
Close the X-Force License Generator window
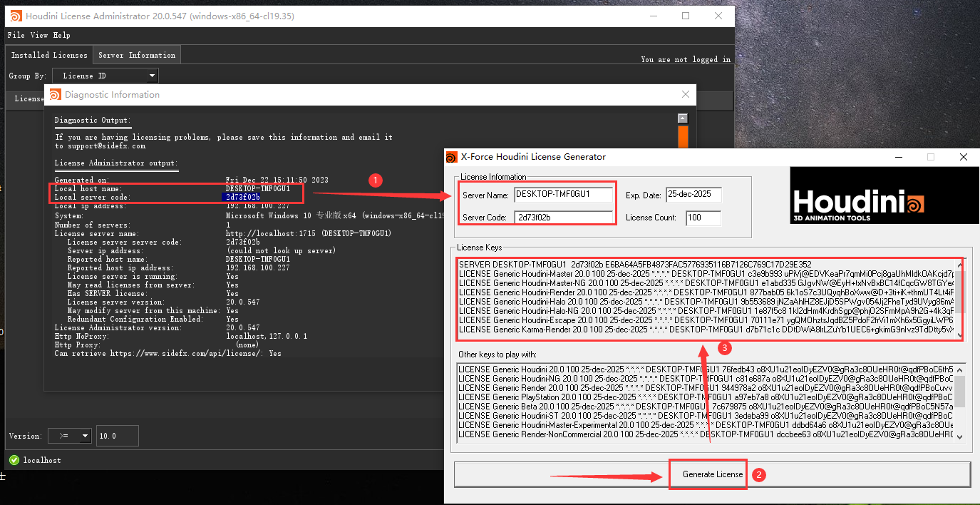[963, 157]
